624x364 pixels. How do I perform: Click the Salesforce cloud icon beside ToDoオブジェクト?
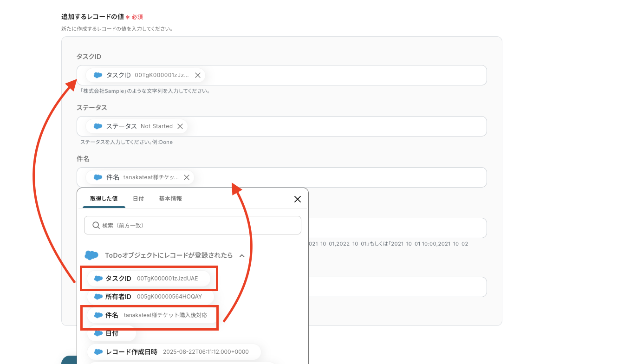coord(91,255)
